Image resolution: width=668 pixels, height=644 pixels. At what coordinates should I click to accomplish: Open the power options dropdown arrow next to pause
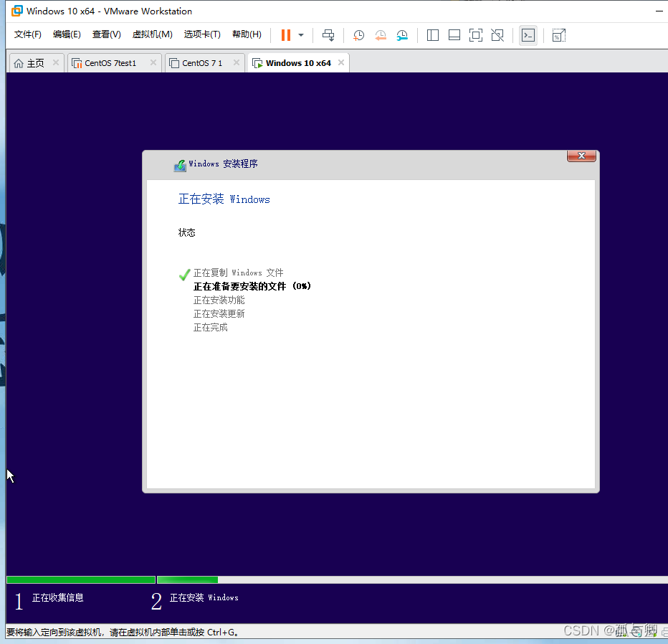301,35
